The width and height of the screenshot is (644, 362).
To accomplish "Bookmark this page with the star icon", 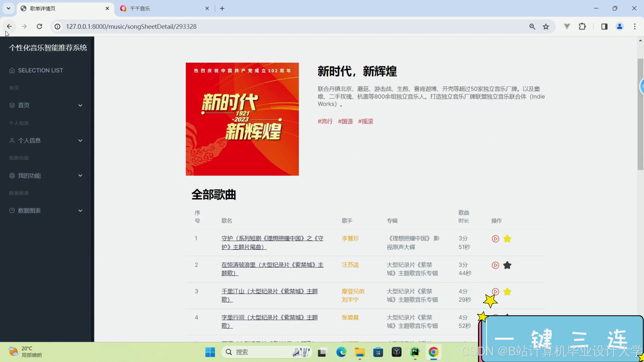I will point(546,26).
